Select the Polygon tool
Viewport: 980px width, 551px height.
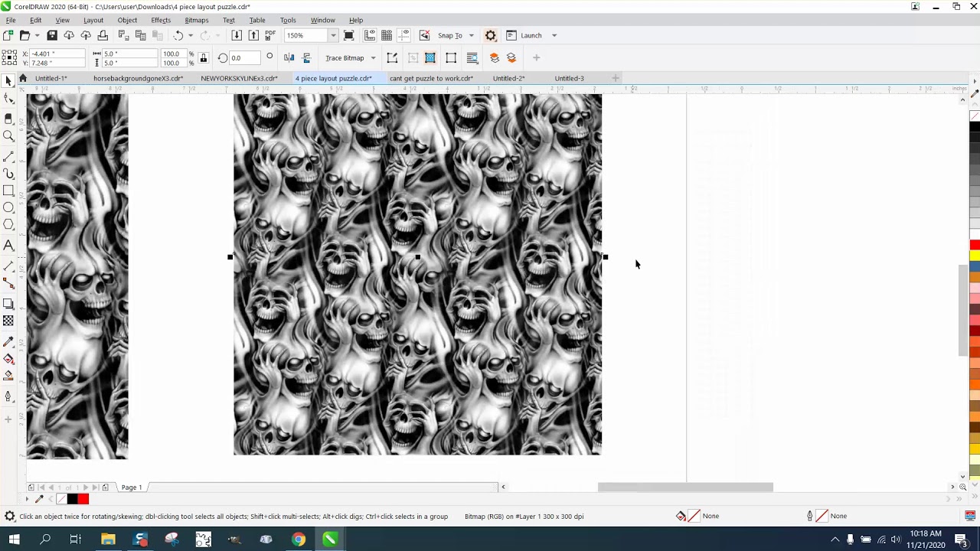tap(8, 224)
